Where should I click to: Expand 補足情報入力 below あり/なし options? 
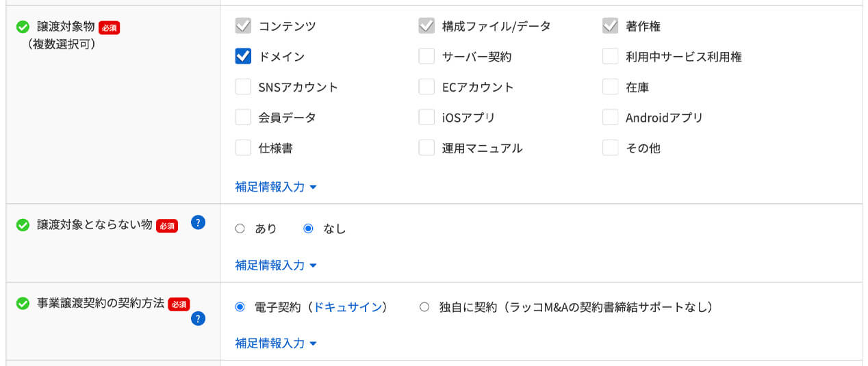[276, 265]
